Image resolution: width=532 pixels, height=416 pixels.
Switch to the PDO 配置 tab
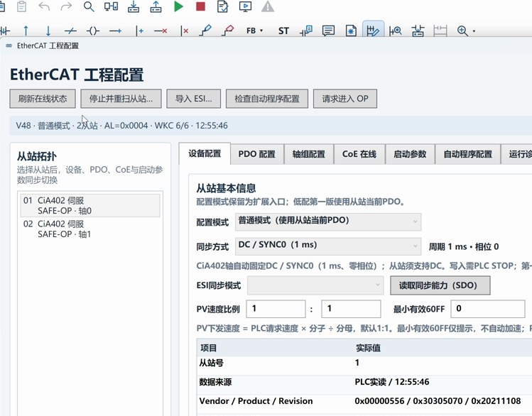[x=257, y=154]
